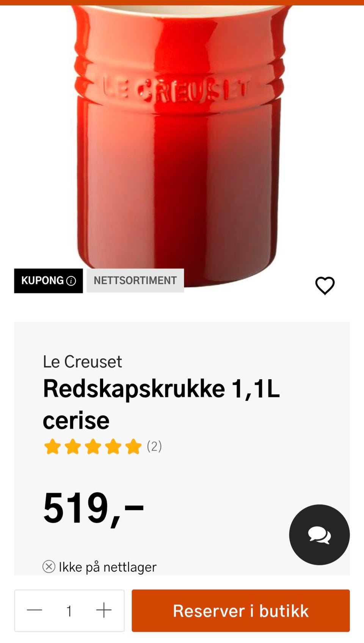This screenshot has height=643, width=364.
Task: Open the Le Creuset brand link
Action: point(82,362)
